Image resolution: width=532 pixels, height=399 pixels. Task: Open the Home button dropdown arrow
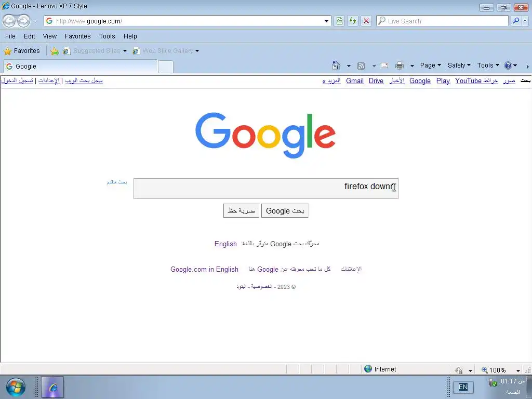(349, 66)
